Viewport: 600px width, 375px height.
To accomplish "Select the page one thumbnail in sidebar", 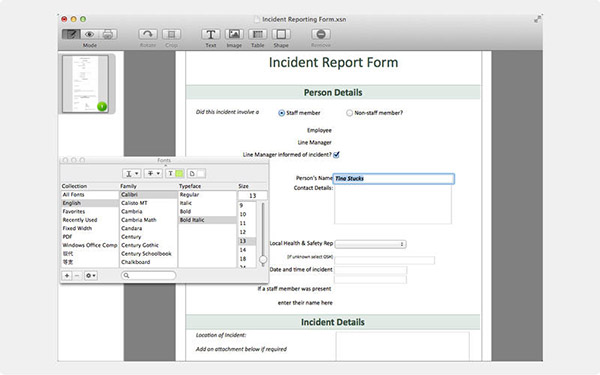I will click(x=85, y=84).
